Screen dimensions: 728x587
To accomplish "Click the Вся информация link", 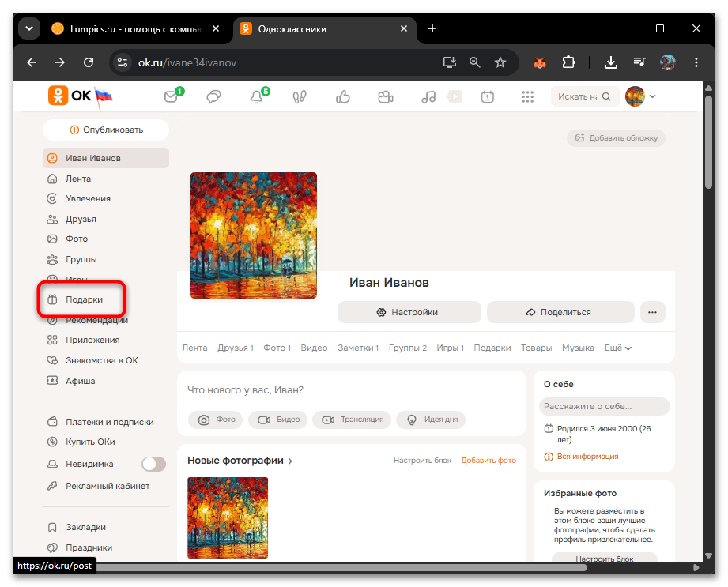I will tap(587, 457).
